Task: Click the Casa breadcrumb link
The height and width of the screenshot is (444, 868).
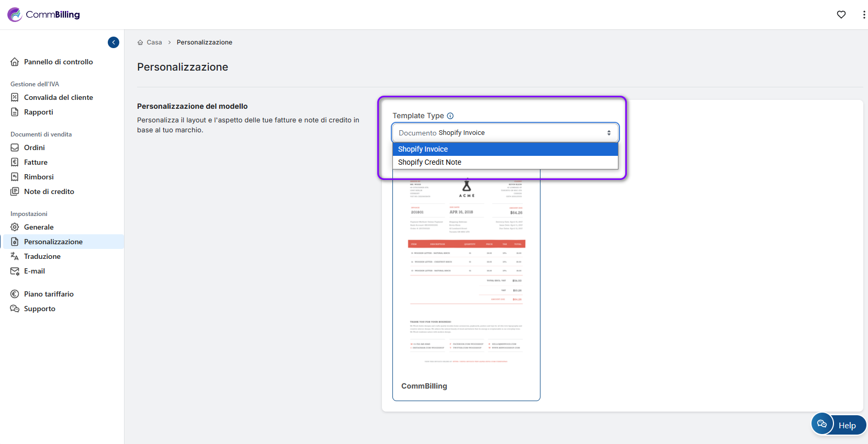Action: [154, 42]
